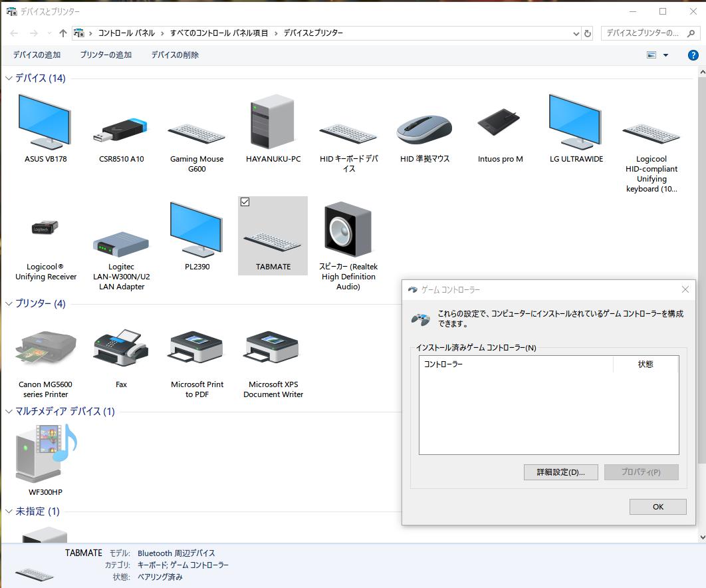Navigate to すべてのコントロール パネル項目 breadcrumb
Screen dimensions: 706x588
pyautogui.click(x=219, y=33)
